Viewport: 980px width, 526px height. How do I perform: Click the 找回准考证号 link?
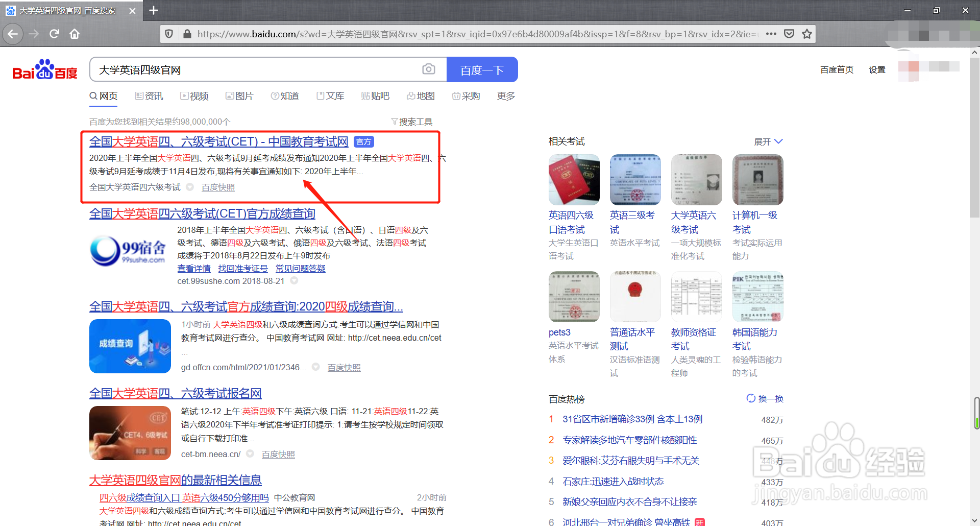(x=243, y=268)
